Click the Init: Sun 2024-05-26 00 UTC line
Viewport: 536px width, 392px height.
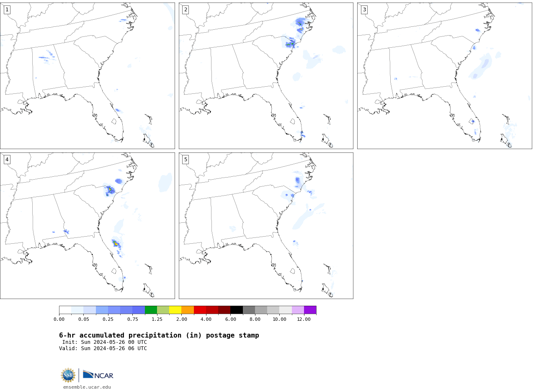click(x=105, y=342)
